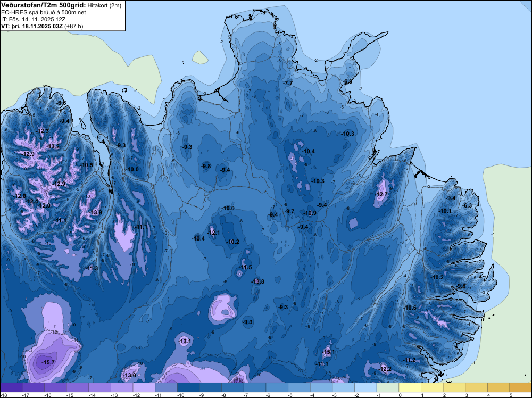Click the legend swatch between -5 and -4
This screenshot has width=532, height=398.
pos(299,387)
